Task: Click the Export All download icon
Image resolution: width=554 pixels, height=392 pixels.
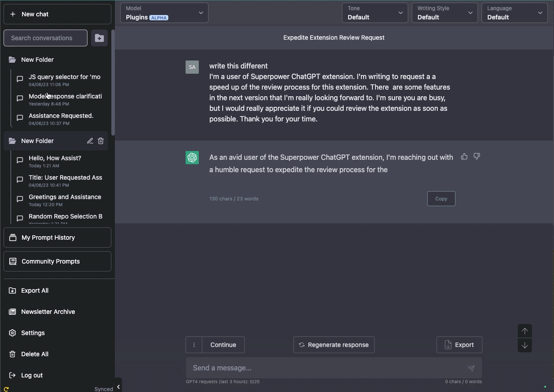Action: tap(12, 290)
